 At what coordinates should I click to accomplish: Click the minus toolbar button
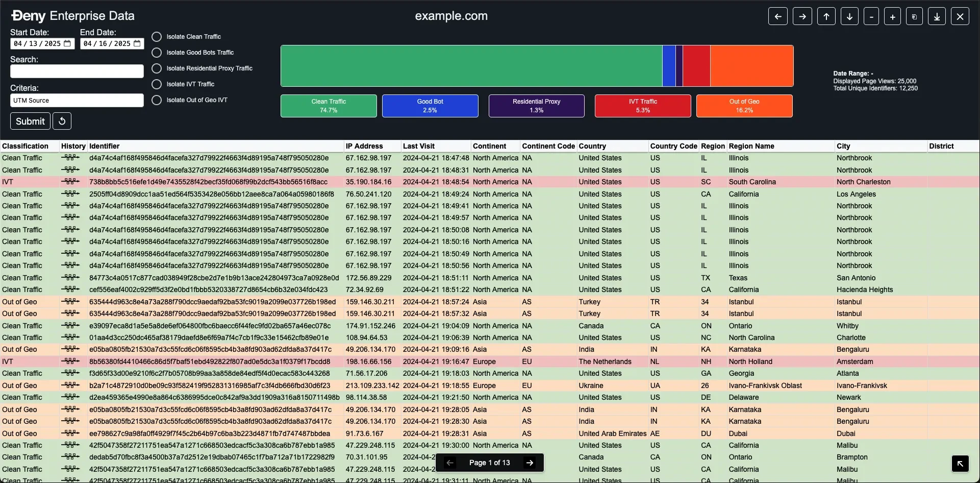pos(871,16)
